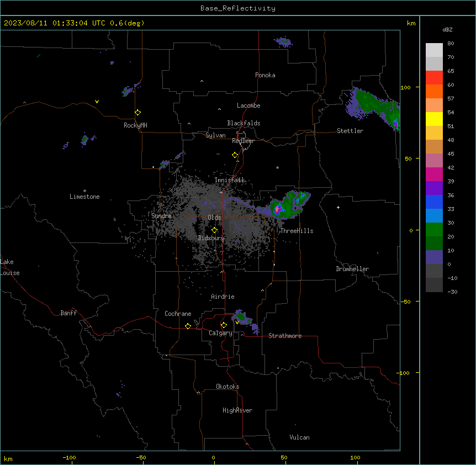Screen dimensions: 476x465
Task: Click the Cochrane label
Action: click(178, 314)
